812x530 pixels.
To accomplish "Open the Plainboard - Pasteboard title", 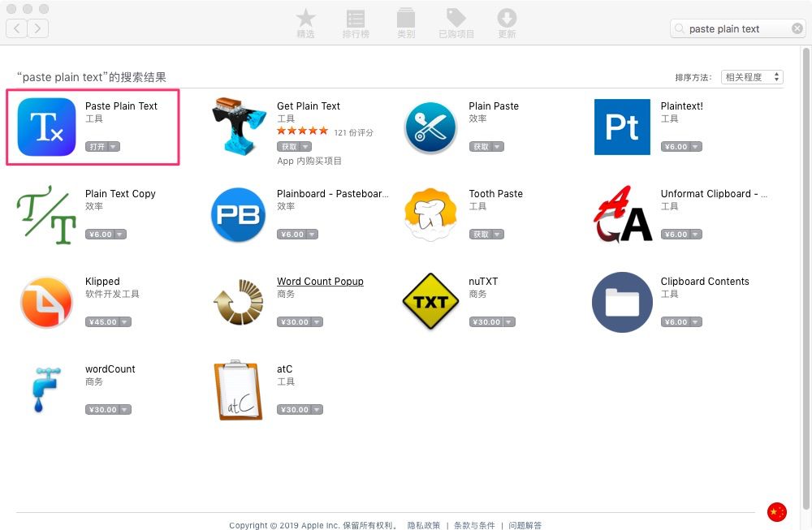I will coord(332,193).
